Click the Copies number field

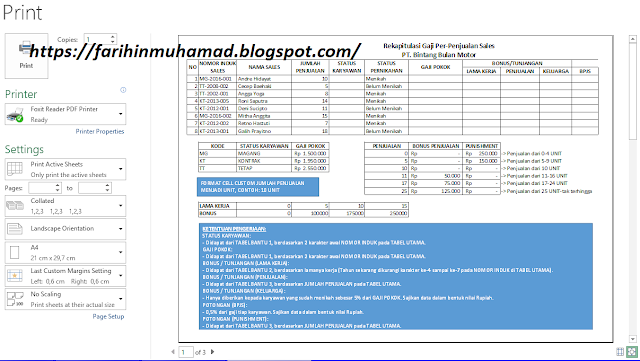[97, 39]
